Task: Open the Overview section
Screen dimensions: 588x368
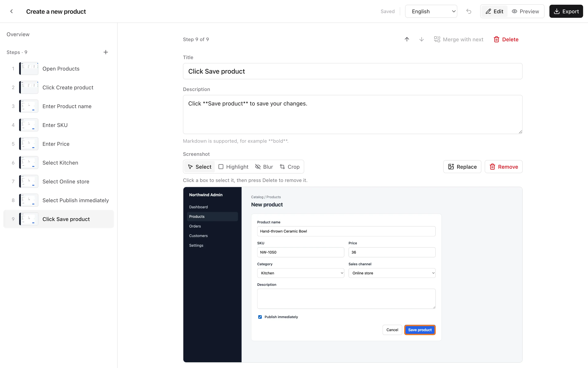Action: pyautogui.click(x=18, y=34)
